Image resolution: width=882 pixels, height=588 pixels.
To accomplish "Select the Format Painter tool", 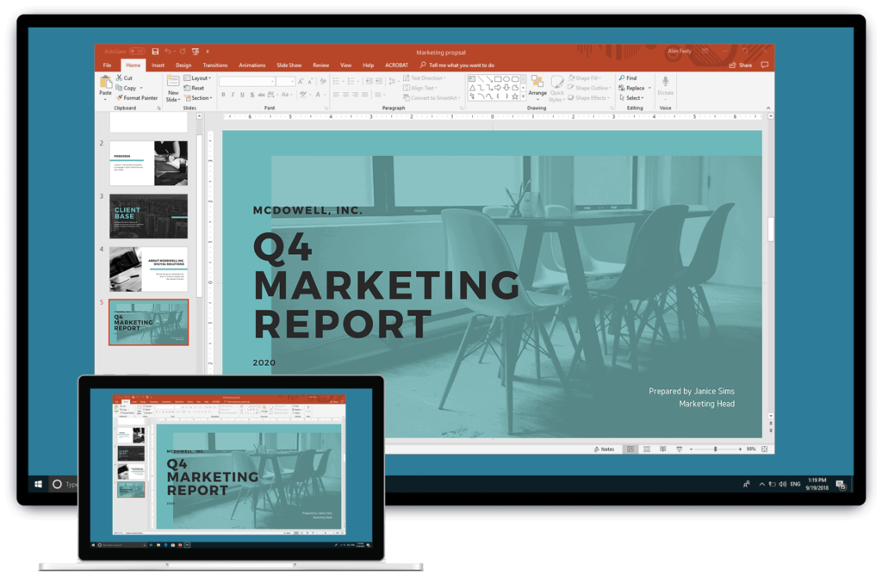I will click(137, 98).
